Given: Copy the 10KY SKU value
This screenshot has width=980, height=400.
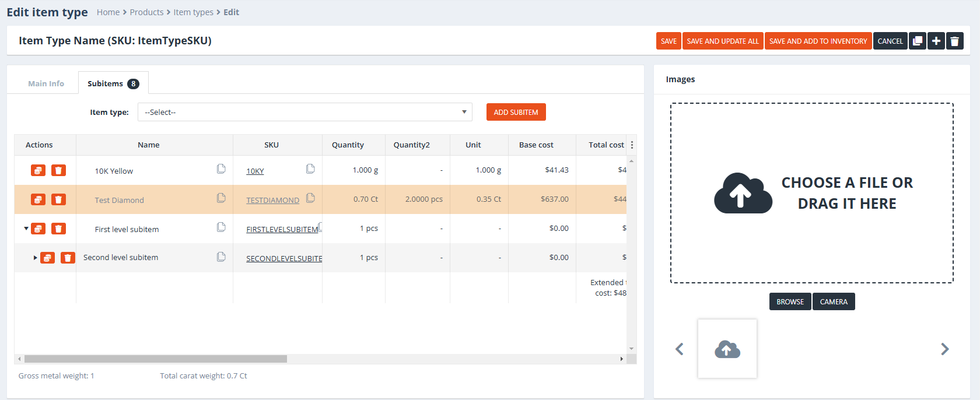Looking at the screenshot, I should 310,169.
